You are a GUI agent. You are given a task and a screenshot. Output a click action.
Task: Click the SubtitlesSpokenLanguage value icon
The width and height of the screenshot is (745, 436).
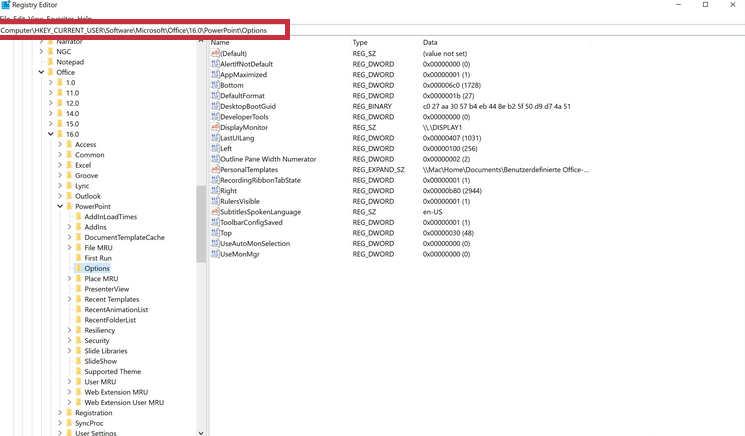click(215, 212)
